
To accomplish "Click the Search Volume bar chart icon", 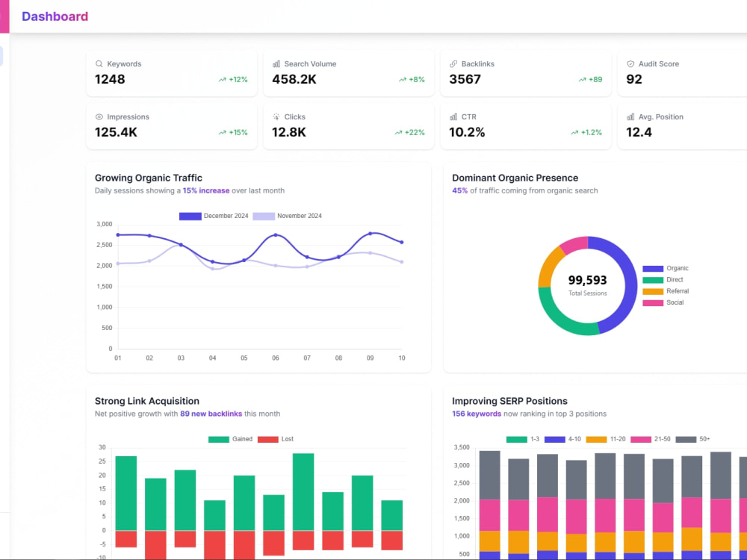I will [x=276, y=63].
